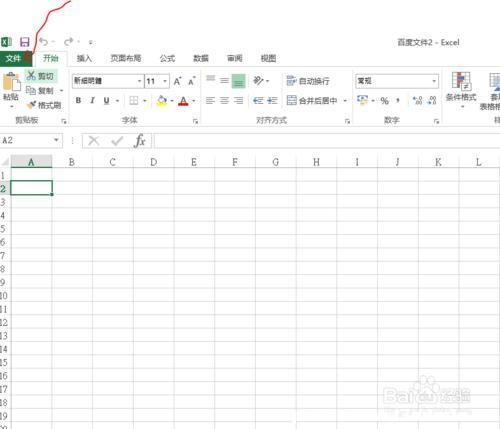Click the 合并后居中 (Merge & Center) button
Screen dimensions: 500x429
(312, 100)
